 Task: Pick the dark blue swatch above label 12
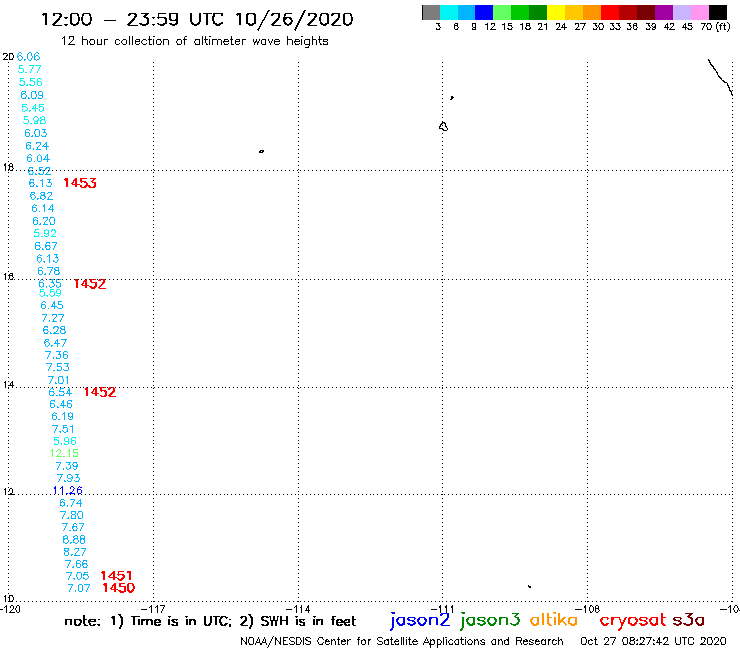[x=484, y=12]
